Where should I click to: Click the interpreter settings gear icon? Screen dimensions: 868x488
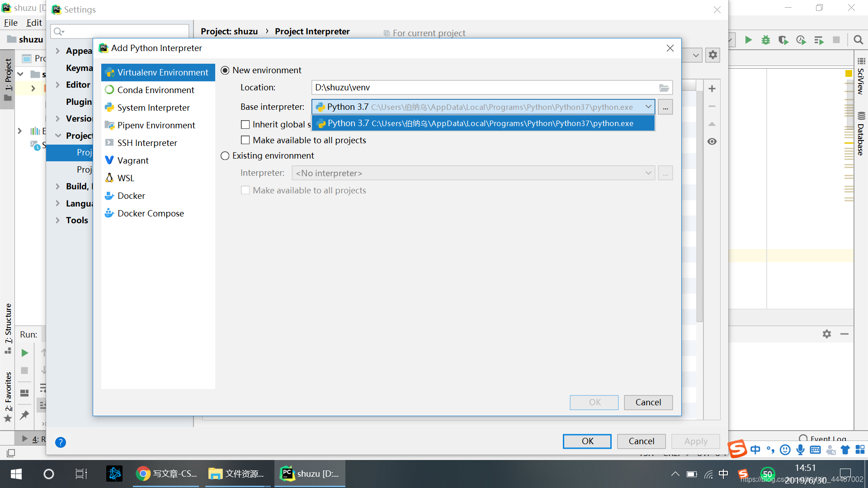tap(712, 55)
